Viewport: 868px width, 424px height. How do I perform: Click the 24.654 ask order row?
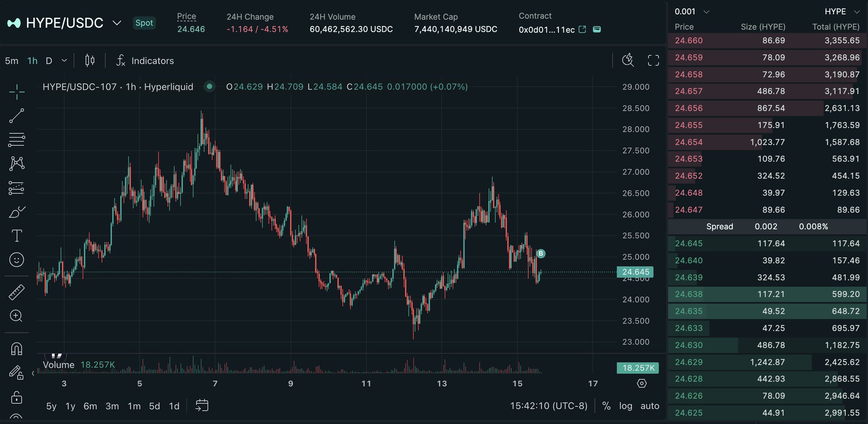pyautogui.click(x=767, y=142)
